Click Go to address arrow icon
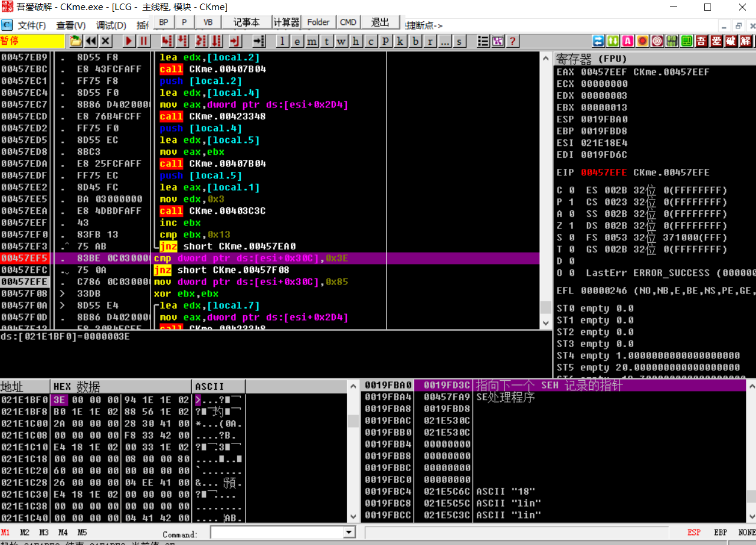Image resolution: width=756 pixels, height=545 pixels. [x=258, y=41]
